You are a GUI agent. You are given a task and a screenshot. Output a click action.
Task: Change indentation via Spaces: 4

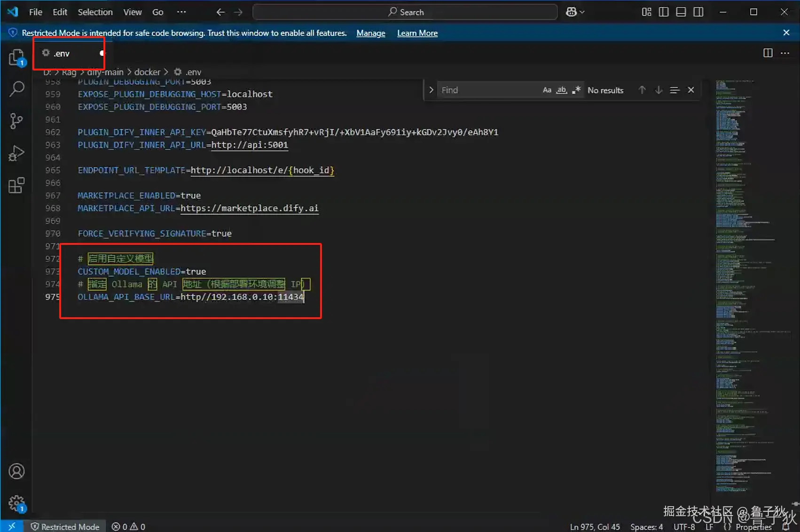pyautogui.click(x=647, y=527)
